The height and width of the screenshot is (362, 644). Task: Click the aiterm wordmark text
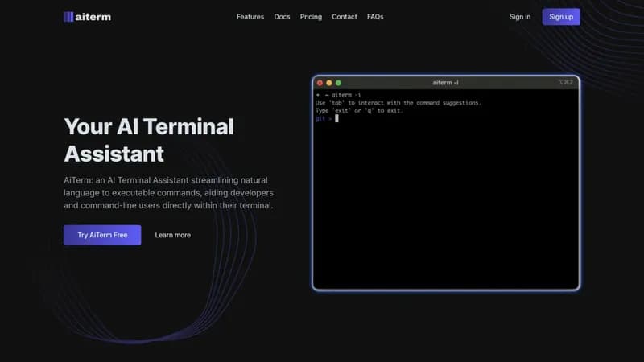click(93, 17)
